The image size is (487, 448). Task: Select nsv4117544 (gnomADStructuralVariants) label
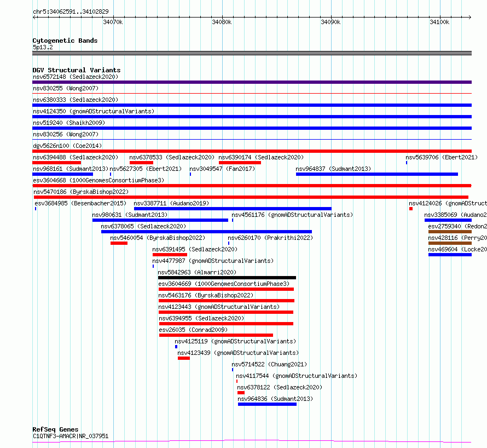click(x=297, y=376)
